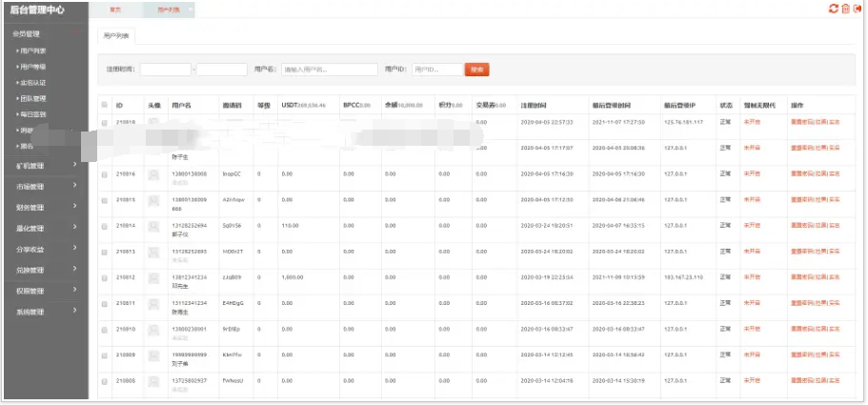Open 实名认证 in the sidebar menu
The image size is (868, 405).
pos(32,83)
